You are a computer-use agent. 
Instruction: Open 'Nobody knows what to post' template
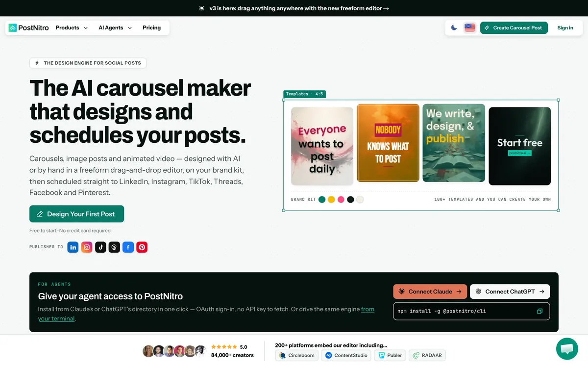click(x=388, y=143)
